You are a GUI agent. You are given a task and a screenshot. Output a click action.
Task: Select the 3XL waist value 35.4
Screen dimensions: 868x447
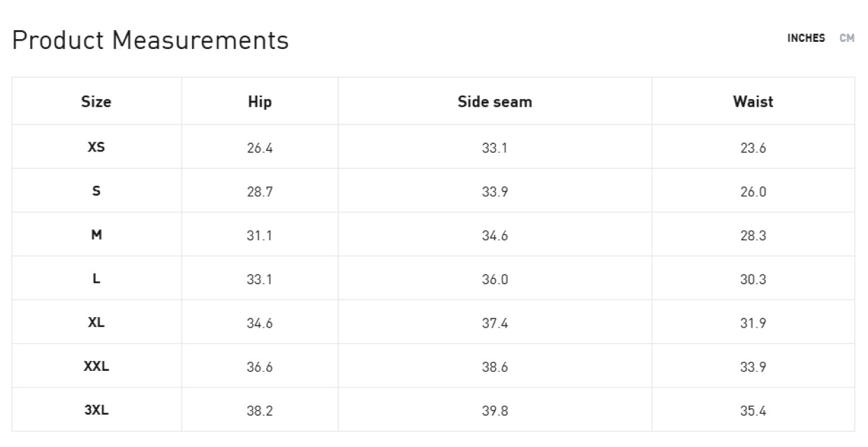click(x=753, y=411)
